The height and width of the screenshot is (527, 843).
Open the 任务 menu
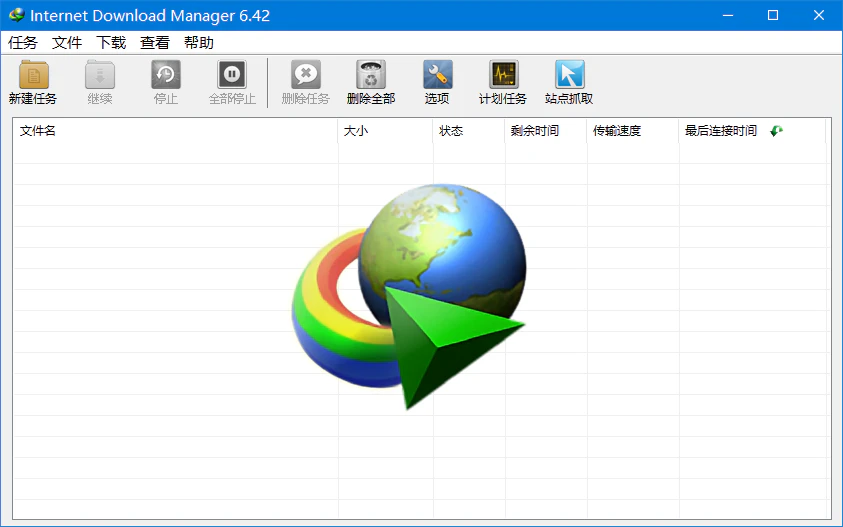(x=23, y=42)
